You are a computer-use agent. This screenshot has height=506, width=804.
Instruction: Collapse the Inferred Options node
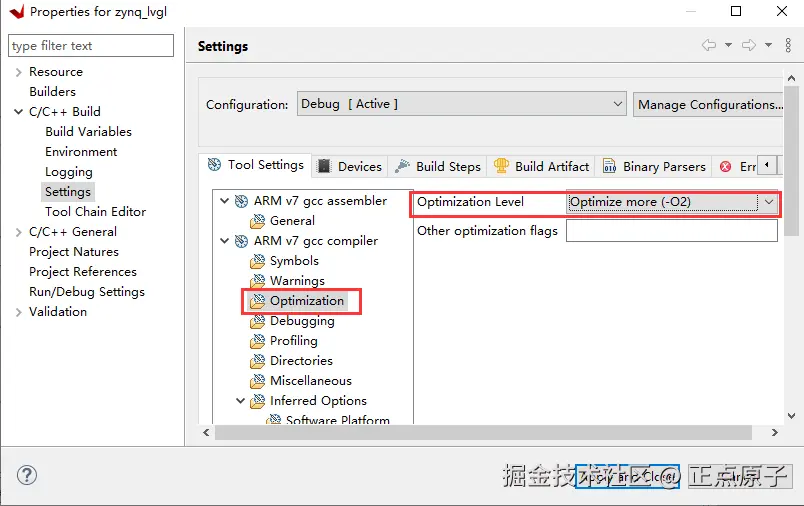tap(240, 400)
